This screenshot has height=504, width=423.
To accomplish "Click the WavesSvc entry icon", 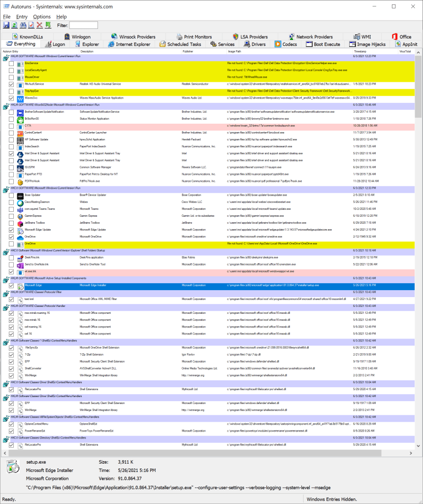I will click(20, 99).
